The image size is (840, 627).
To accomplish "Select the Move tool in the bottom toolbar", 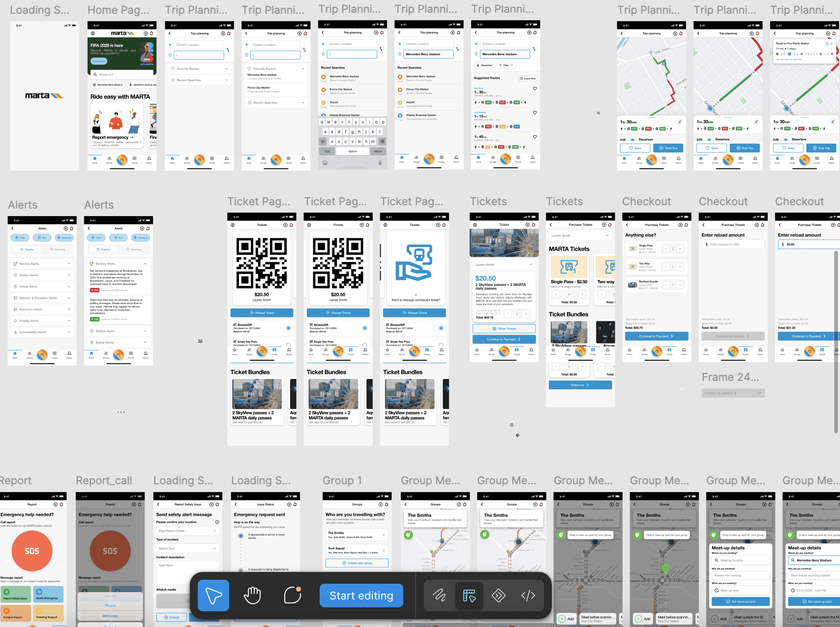I will pos(213,596).
